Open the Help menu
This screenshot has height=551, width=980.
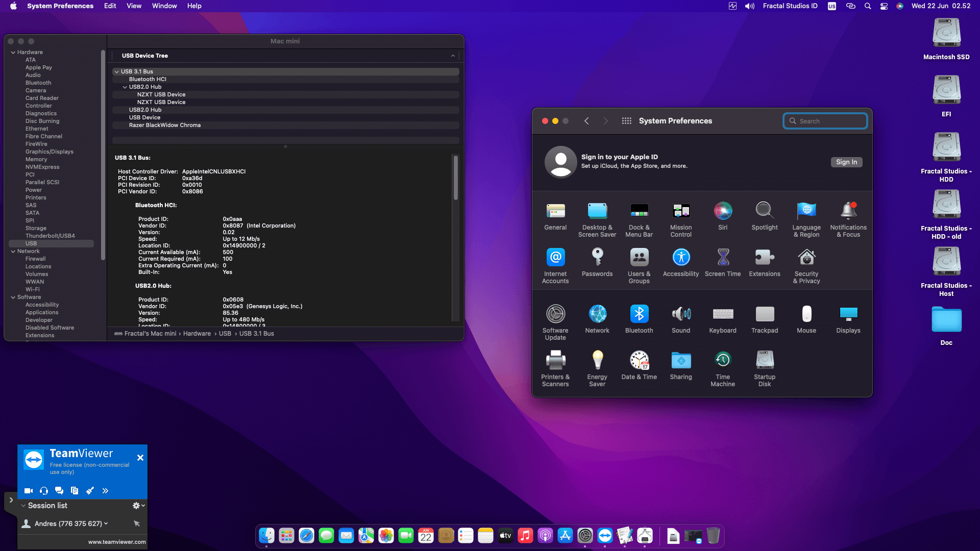194,6
